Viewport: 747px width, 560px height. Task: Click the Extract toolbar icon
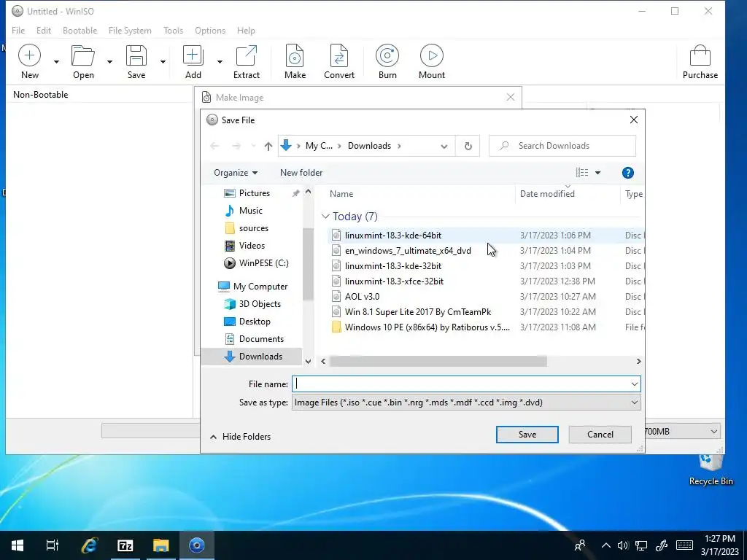tap(247, 55)
